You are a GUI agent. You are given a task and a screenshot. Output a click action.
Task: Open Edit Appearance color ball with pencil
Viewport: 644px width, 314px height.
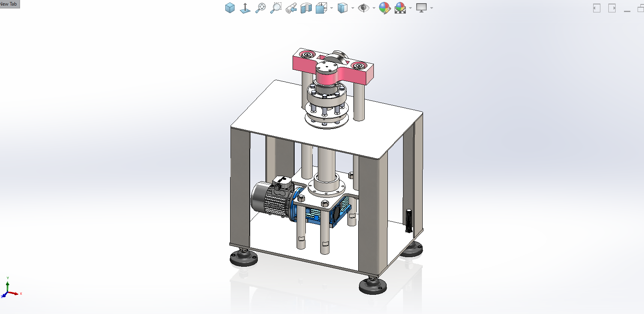tap(385, 8)
